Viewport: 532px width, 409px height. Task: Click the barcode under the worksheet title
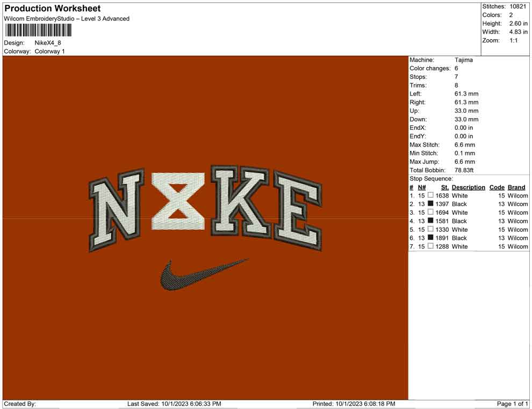(38, 31)
